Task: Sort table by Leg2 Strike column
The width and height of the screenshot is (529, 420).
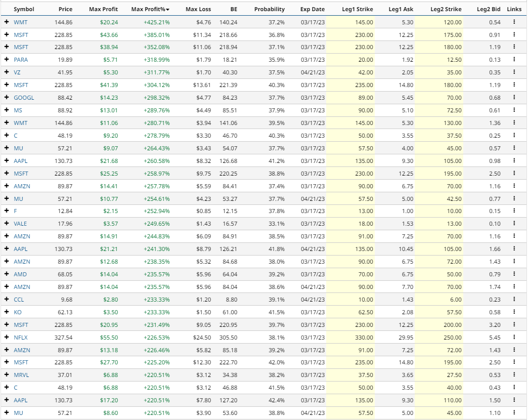Action: [x=446, y=9]
